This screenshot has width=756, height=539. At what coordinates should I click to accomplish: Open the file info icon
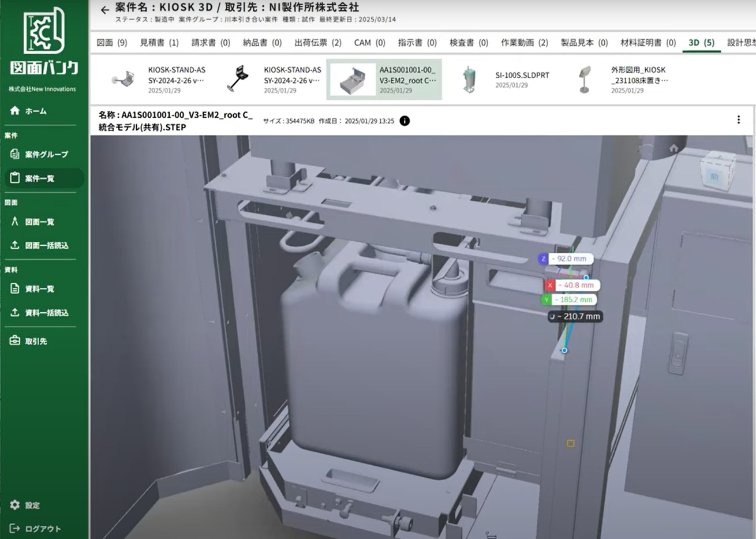point(405,121)
